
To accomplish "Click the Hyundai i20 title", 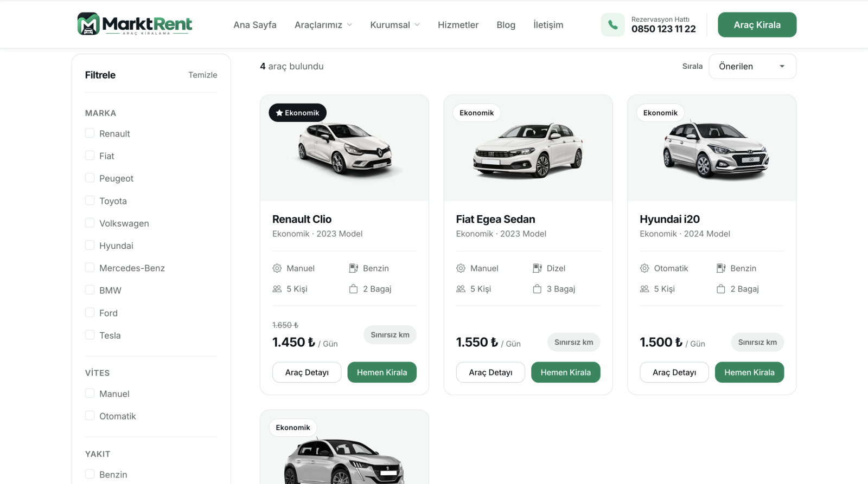I will tap(670, 219).
